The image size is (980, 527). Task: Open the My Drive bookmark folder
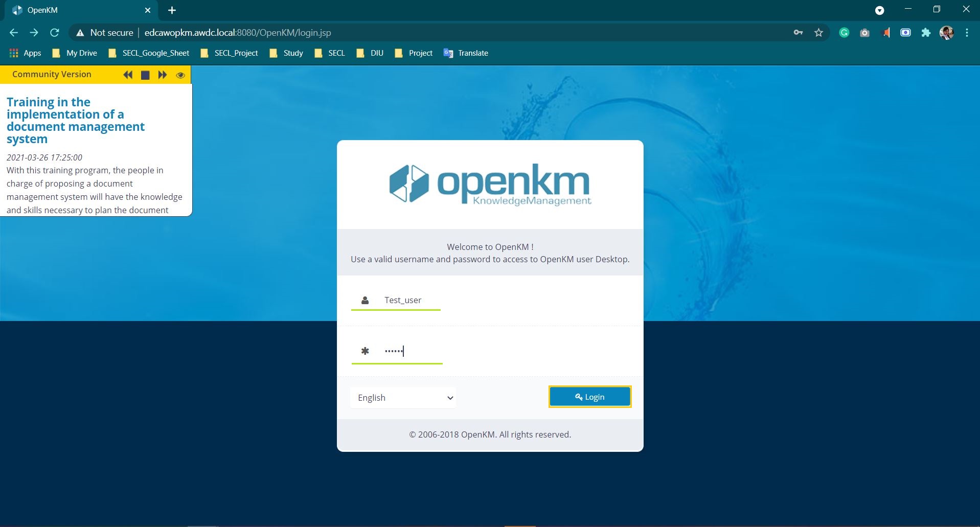click(75, 53)
